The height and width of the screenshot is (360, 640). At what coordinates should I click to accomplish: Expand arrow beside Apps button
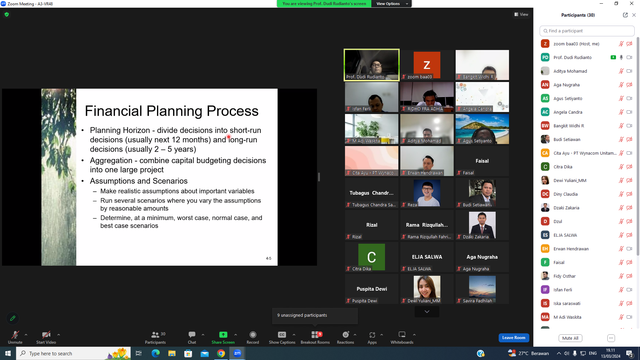(381, 335)
